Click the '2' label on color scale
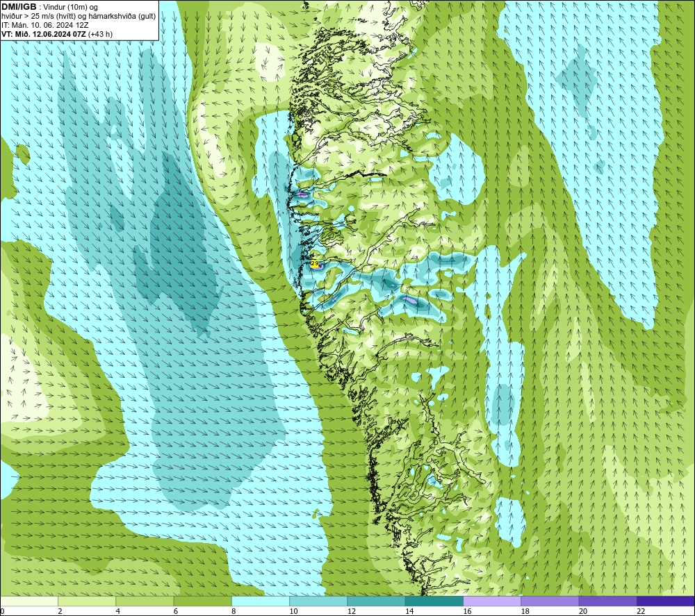695x616 pixels. click(x=60, y=611)
